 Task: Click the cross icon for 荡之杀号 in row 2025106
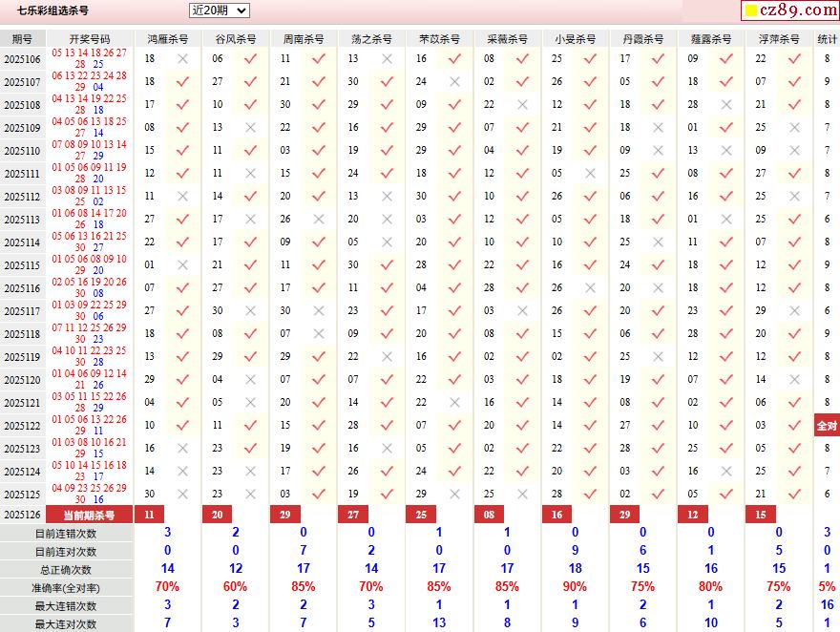(387, 58)
